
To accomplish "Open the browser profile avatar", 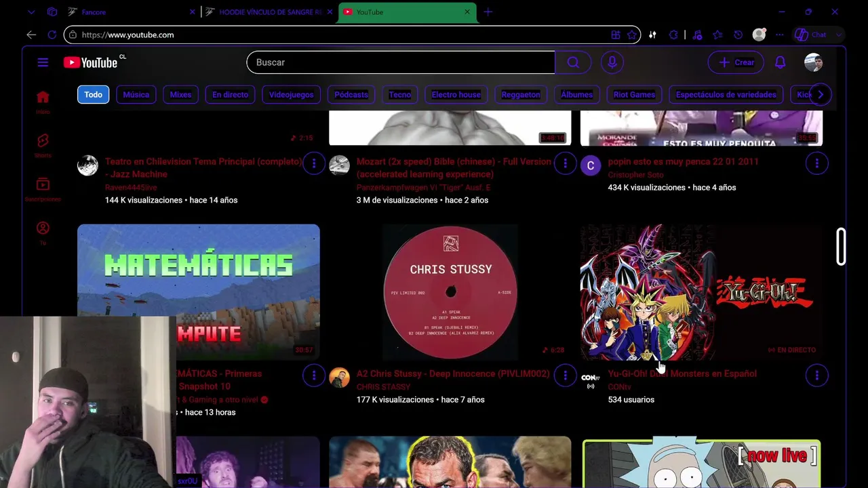I will (759, 35).
